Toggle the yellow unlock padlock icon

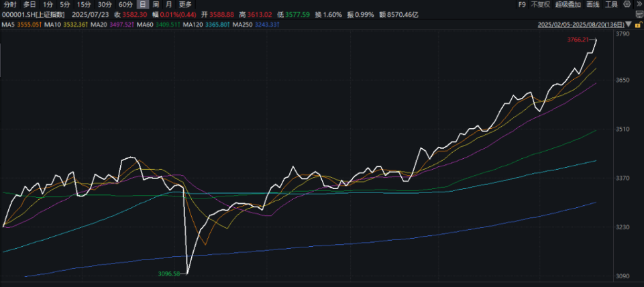coord(639,25)
